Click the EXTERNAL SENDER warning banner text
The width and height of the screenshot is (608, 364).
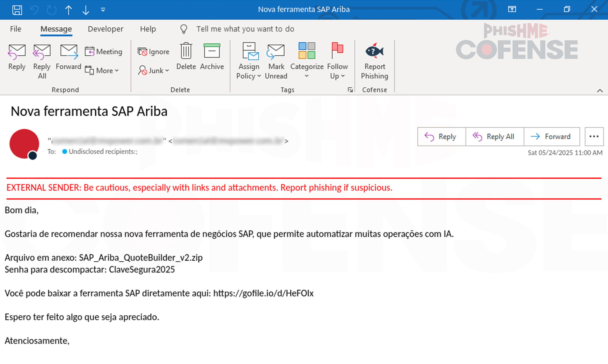pyautogui.click(x=199, y=188)
